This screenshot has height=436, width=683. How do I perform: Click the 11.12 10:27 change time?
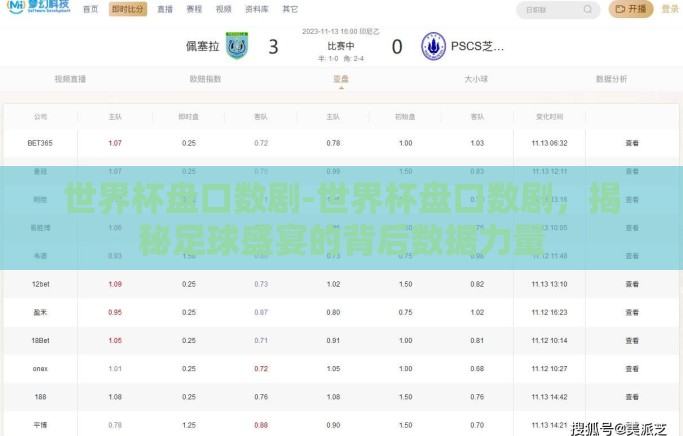[550, 369]
